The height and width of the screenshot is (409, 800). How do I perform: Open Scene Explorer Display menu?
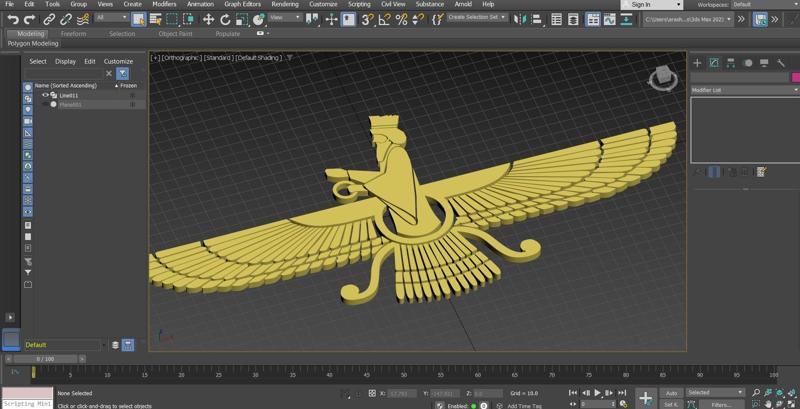65,61
